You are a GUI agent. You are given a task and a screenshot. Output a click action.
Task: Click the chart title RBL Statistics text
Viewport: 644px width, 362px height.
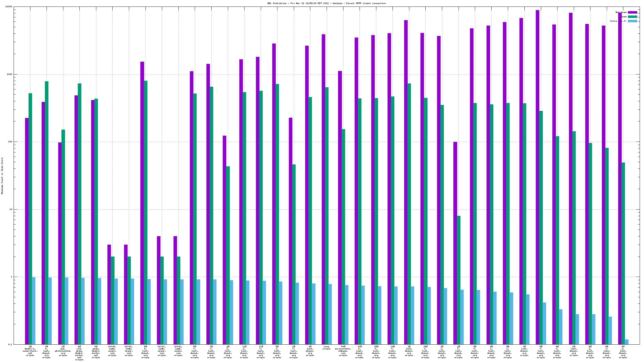tap(326, 3)
